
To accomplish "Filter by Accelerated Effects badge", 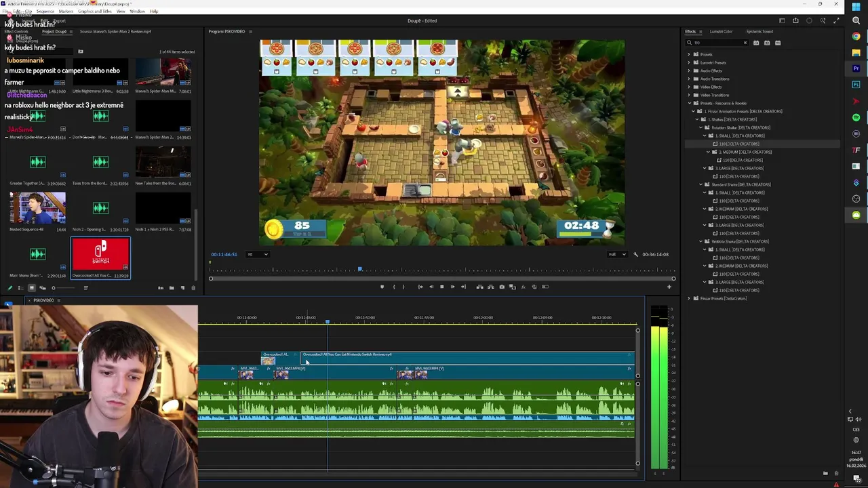I will 756,43.
